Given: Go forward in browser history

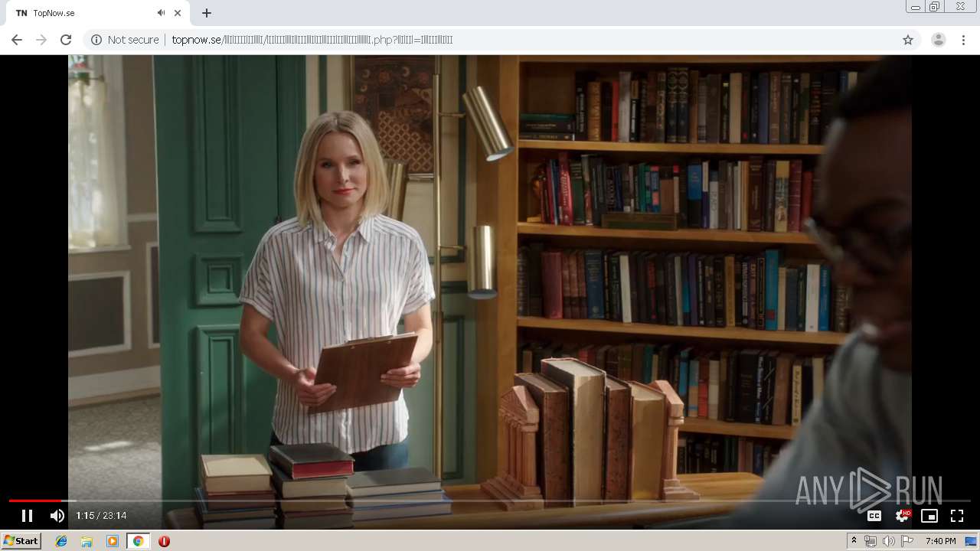Looking at the screenshot, I should 41,40.
